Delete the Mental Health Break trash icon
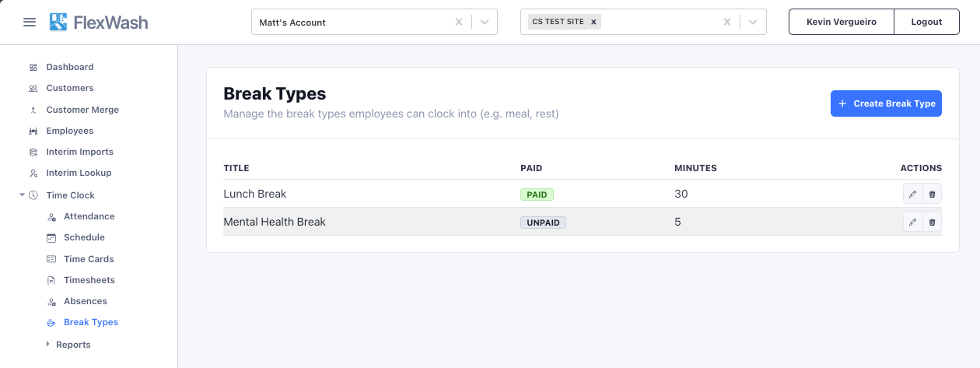This screenshot has height=368, width=980. tap(932, 222)
